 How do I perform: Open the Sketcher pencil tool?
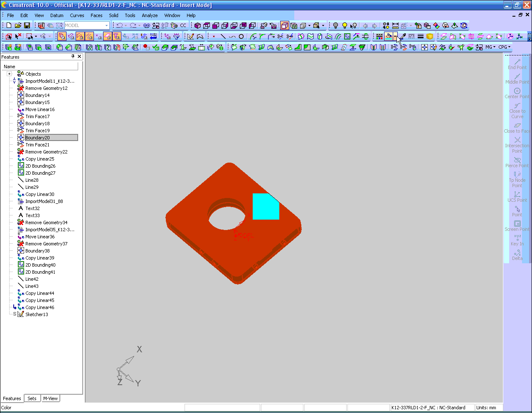tap(191, 36)
